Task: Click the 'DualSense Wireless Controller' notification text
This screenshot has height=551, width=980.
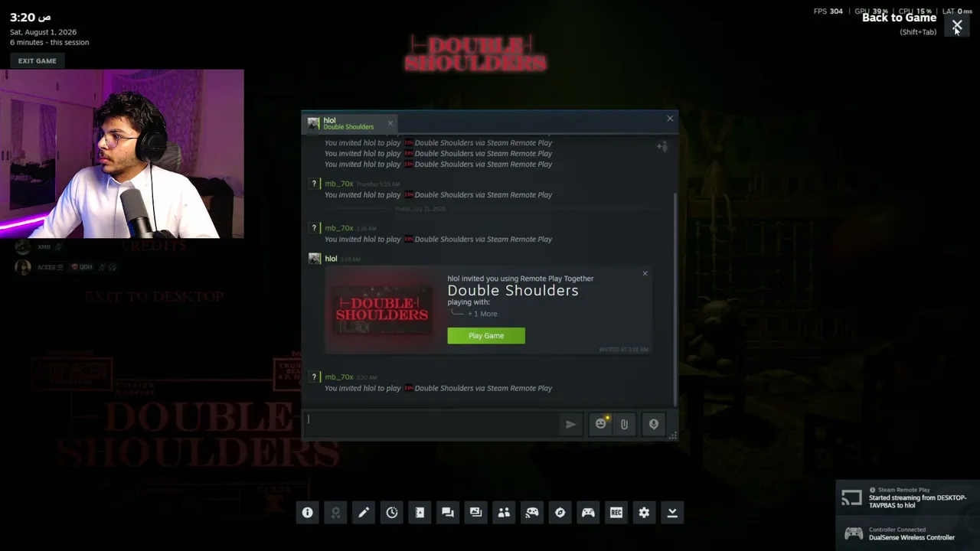Action: click(912, 538)
